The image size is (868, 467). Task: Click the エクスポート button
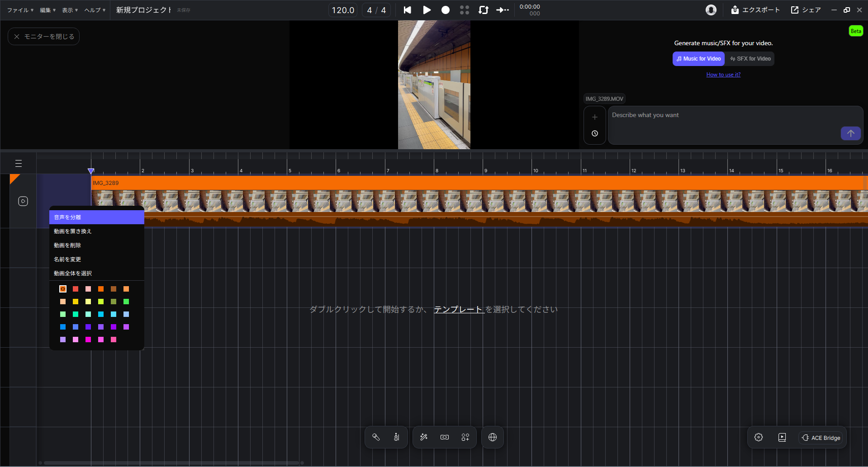(x=755, y=10)
